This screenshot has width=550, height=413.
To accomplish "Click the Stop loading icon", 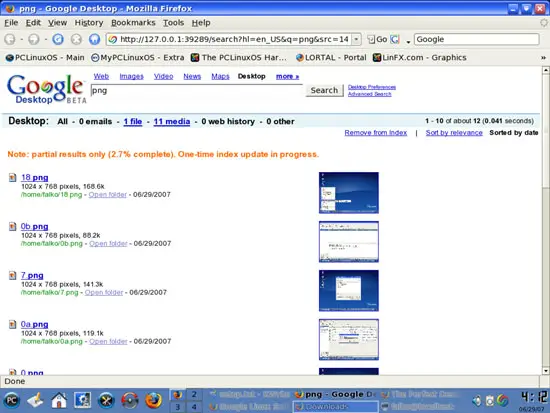I will (76, 39).
